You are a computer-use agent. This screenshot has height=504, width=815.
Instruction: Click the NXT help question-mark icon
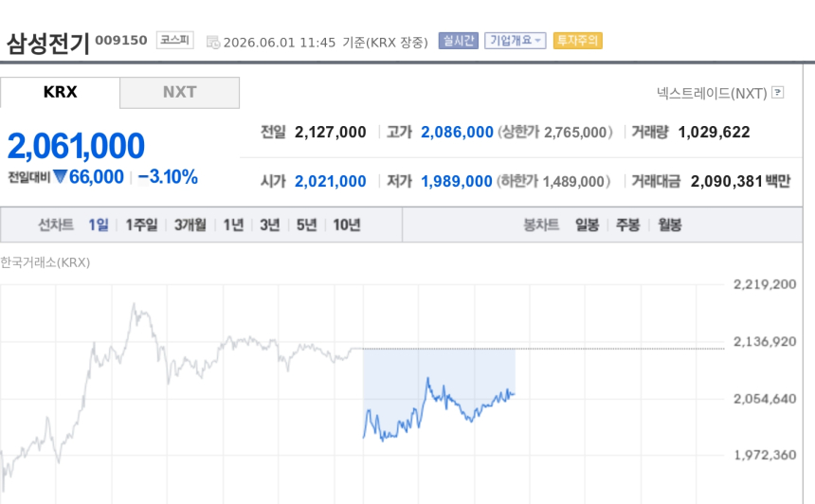778,93
